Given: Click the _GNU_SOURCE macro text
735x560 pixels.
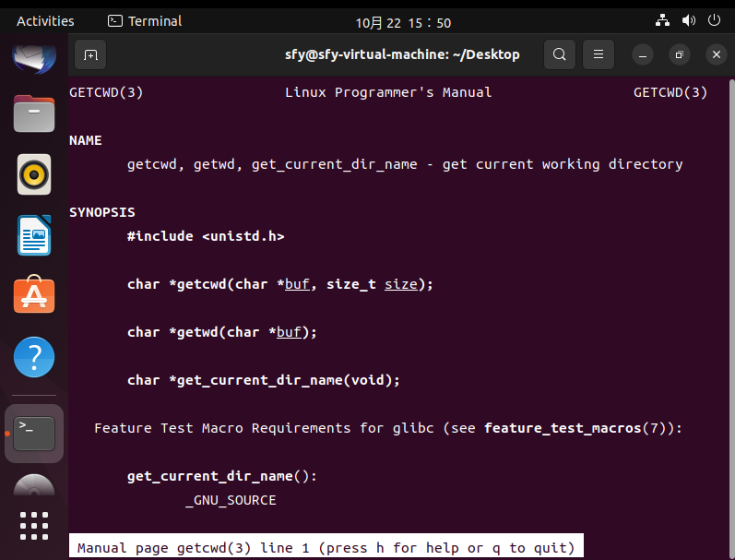Looking at the screenshot, I should click(231, 500).
